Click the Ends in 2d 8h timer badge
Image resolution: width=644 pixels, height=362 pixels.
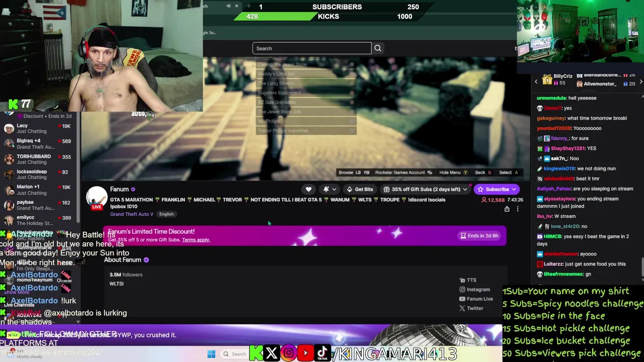[x=479, y=235]
